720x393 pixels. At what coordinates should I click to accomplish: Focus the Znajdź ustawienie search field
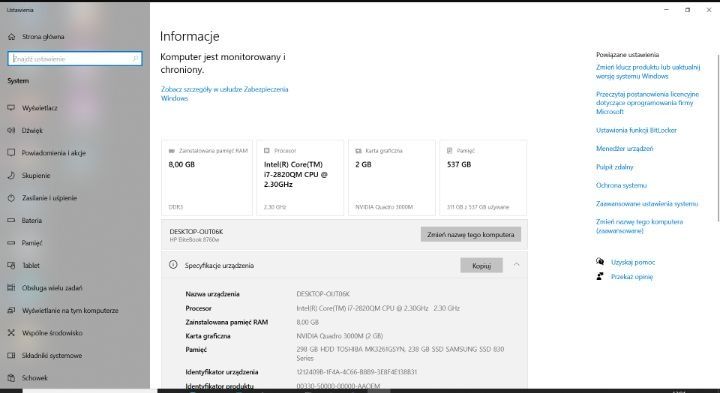point(75,59)
